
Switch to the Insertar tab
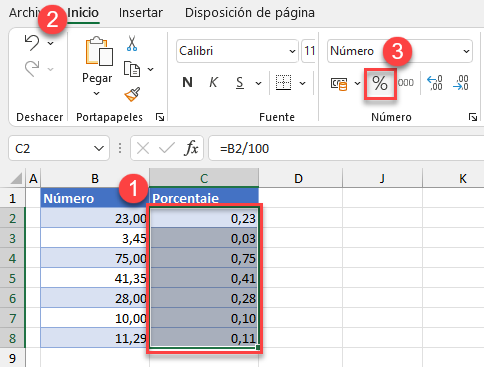click(x=141, y=13)
